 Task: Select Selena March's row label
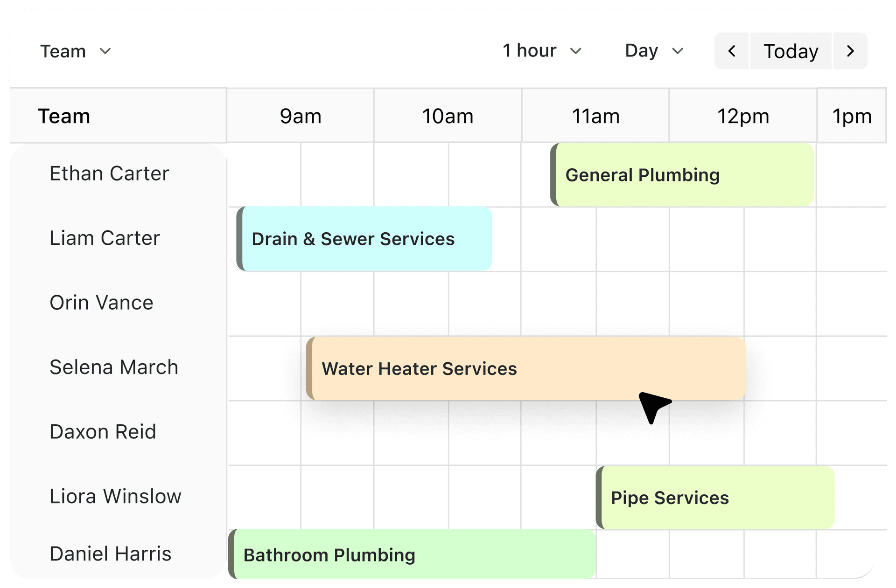click(x=114, y=367)
